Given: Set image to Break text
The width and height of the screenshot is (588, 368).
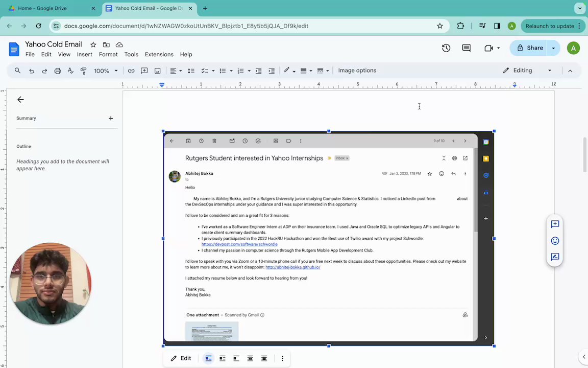Looking at the screenshot, I should pyautogui.click(x=236, y=358).
